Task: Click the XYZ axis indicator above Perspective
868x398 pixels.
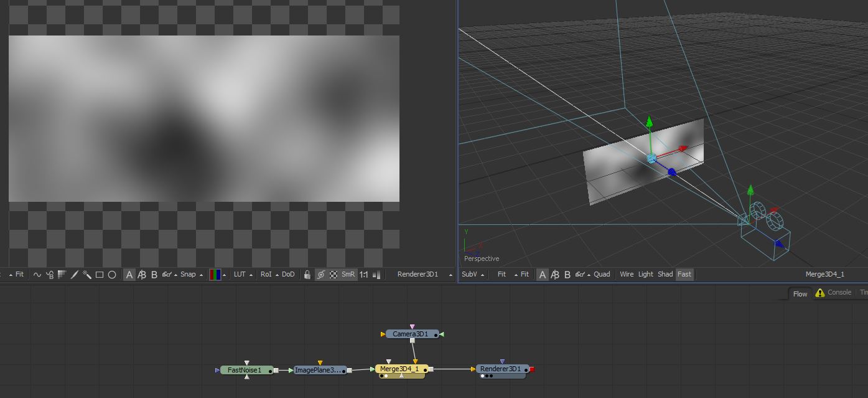Action: pos(473,242)
